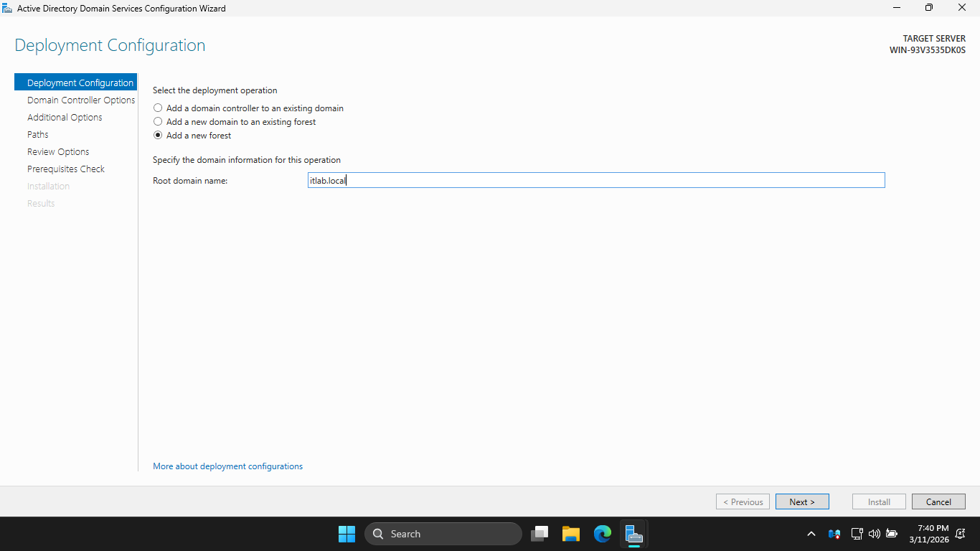Jump to the Prerequisites Check step
This screenshot has width=980, height=551.
click(x=66, y=169)
